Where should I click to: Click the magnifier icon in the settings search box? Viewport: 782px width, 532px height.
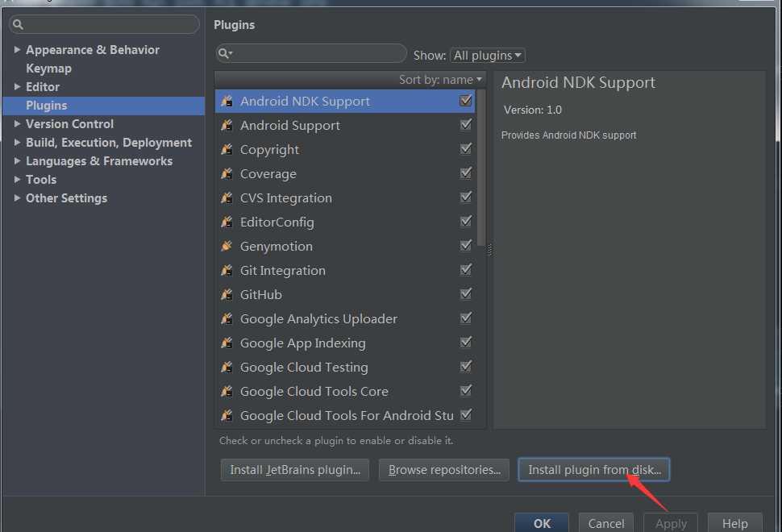tap(18, 24)
